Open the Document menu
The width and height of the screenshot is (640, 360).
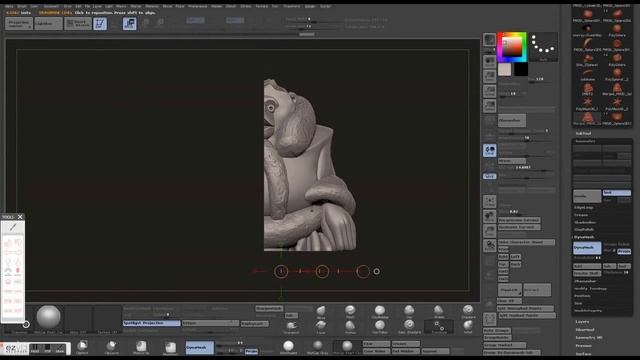pos(51,6)
